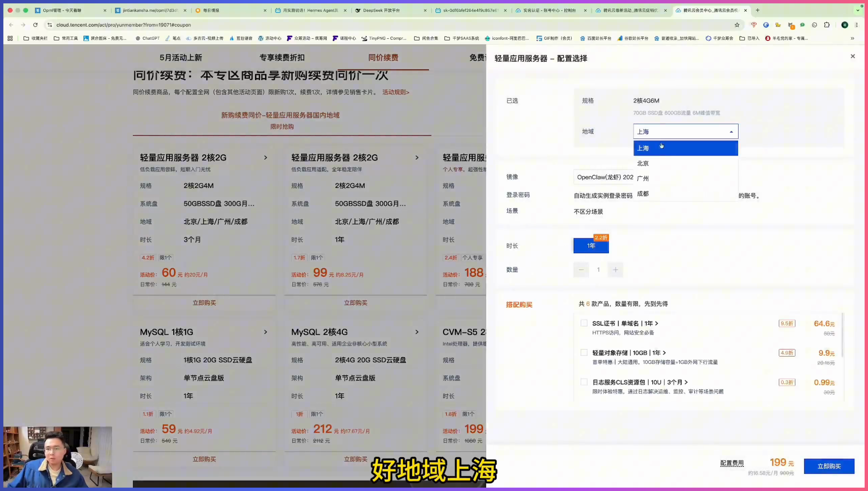Click blue 立即购买 button in panel
Screen dimensions: 868x491
pos(829,466)
